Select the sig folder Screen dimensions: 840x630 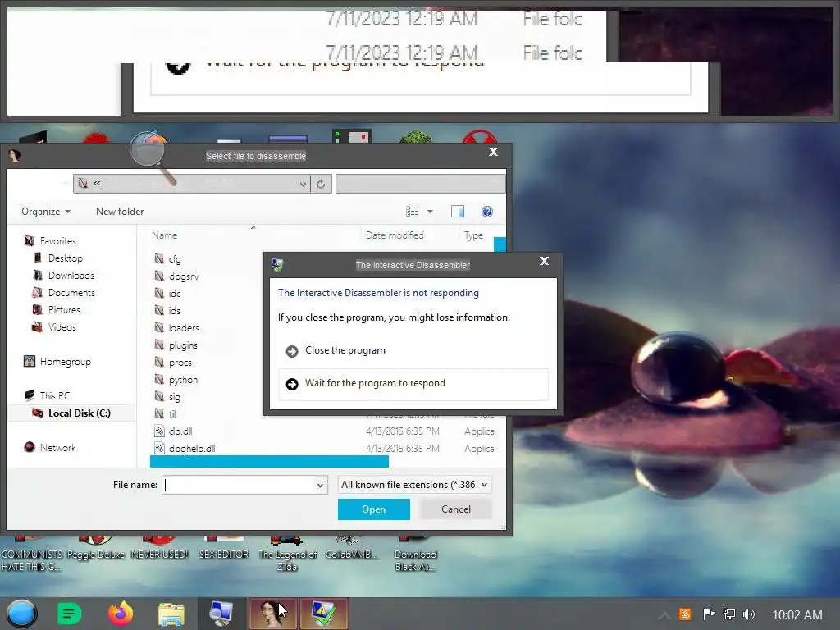click(x=174, y=396)
